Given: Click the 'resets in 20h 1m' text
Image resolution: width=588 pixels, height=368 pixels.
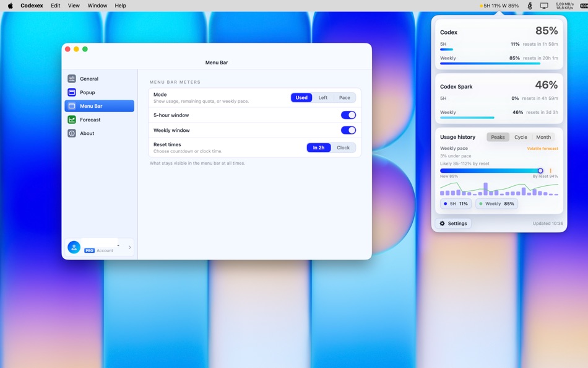Looking at the screenshot, I should [540, 58].
